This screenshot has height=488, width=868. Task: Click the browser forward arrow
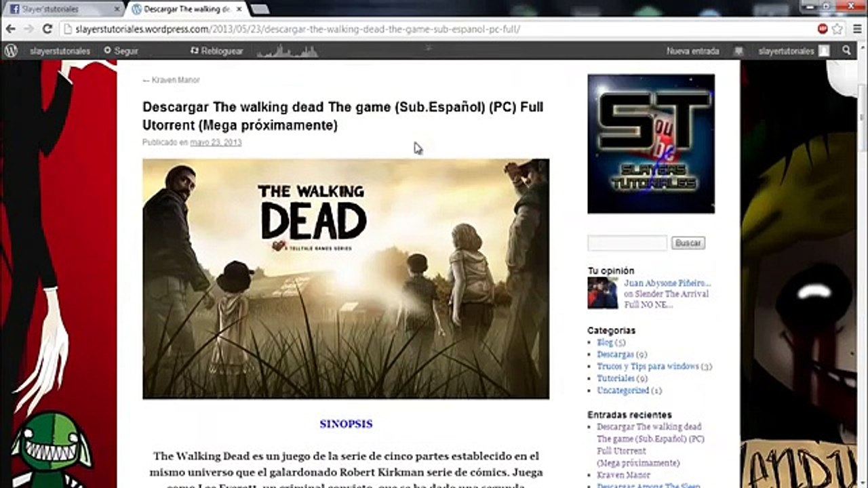coord(28,29)
